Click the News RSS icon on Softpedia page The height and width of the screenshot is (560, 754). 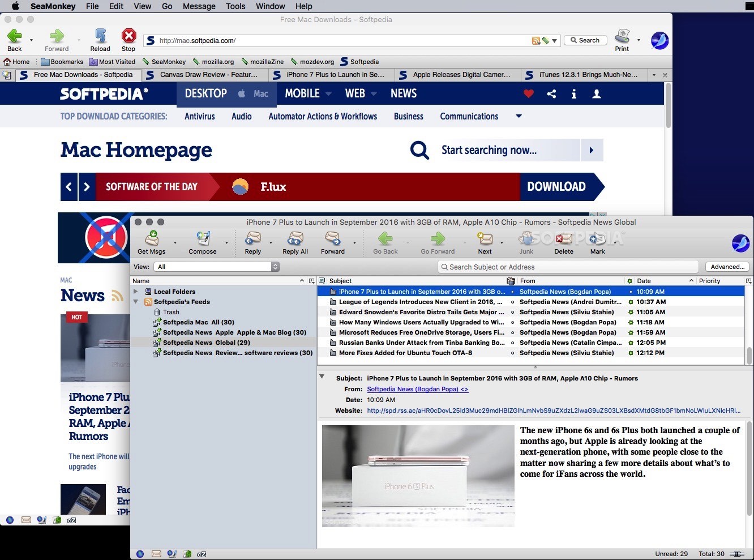coord(118,296)
